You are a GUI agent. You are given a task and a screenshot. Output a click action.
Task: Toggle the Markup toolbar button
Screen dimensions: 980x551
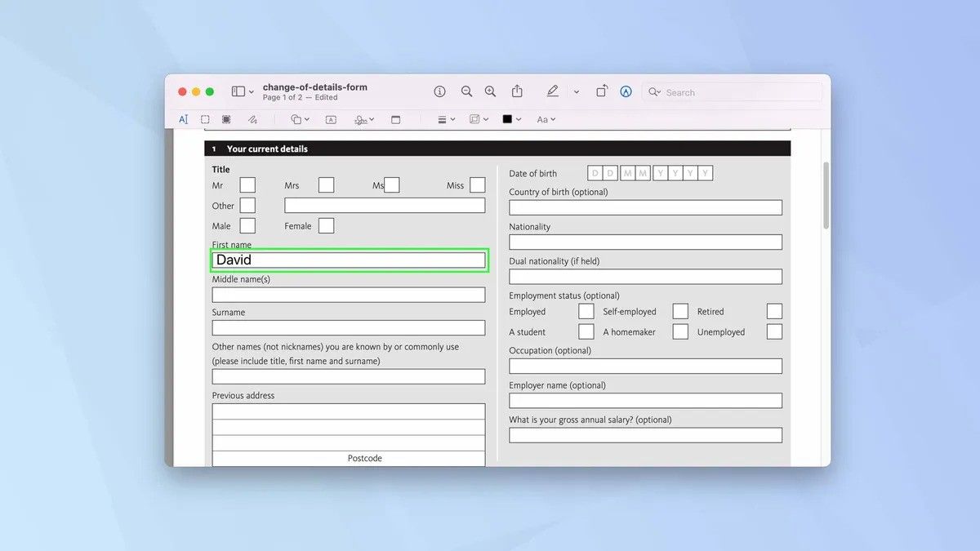click(x=626, y=91)
